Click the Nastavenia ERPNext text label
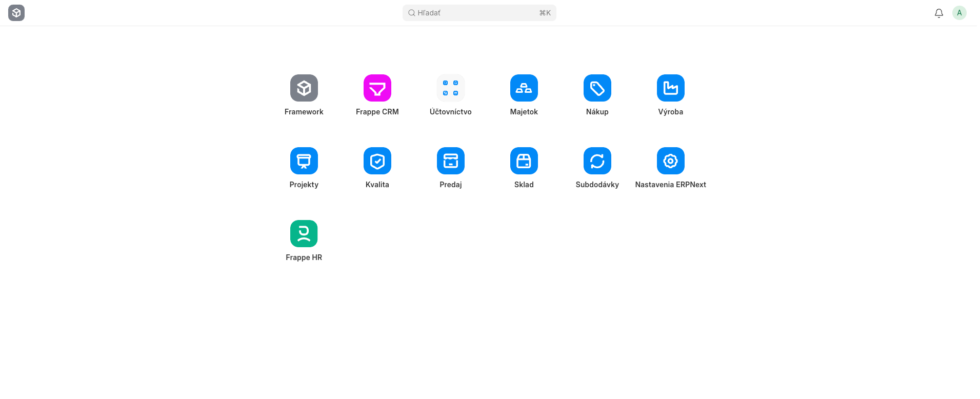The height and width of the screenshot is (399, 980). click(x=670, y=185)
